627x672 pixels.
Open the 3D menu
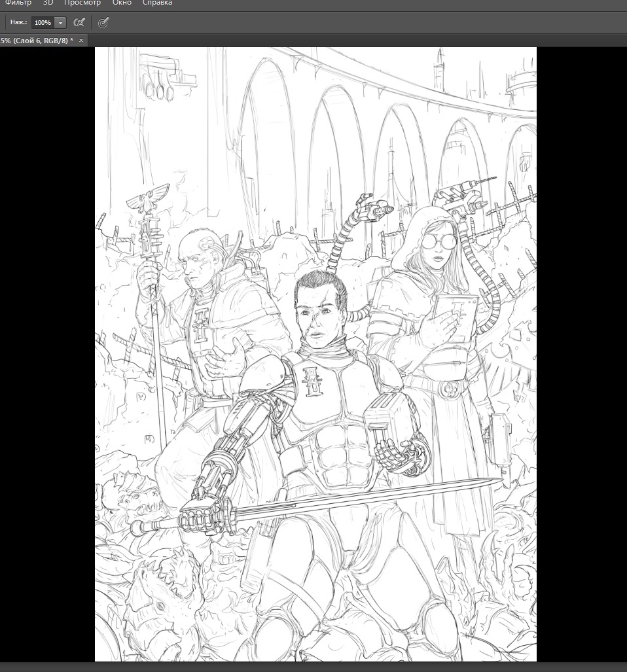48,3
